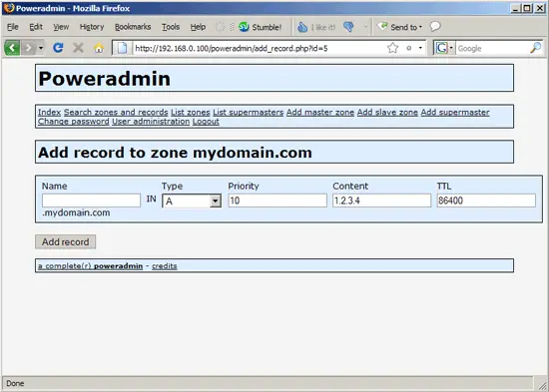Open the Edit menu

(x=36, y=27)
